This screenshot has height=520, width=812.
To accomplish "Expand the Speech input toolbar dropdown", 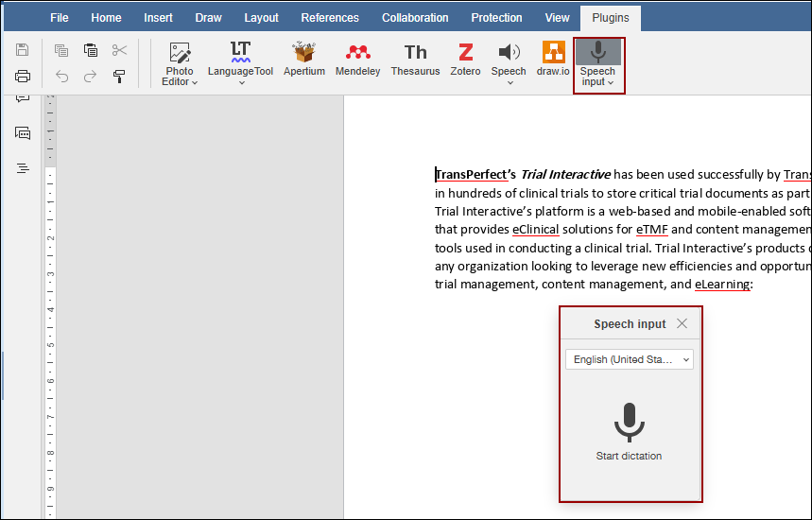I will point(611,83).
